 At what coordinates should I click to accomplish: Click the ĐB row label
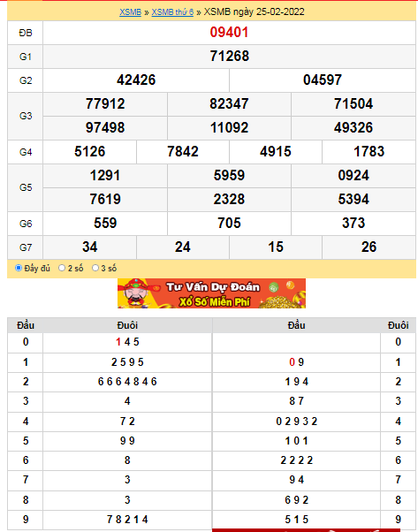coord(26,33)
